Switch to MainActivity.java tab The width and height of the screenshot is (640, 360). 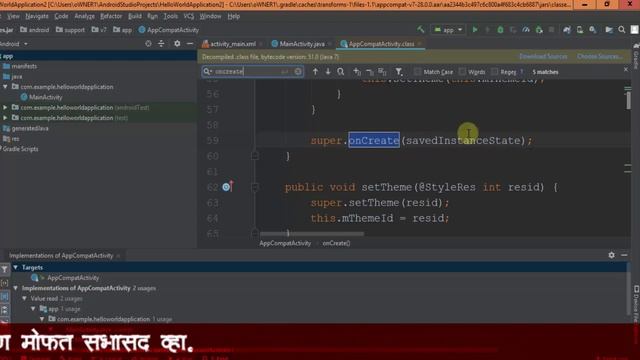[302, 44]
